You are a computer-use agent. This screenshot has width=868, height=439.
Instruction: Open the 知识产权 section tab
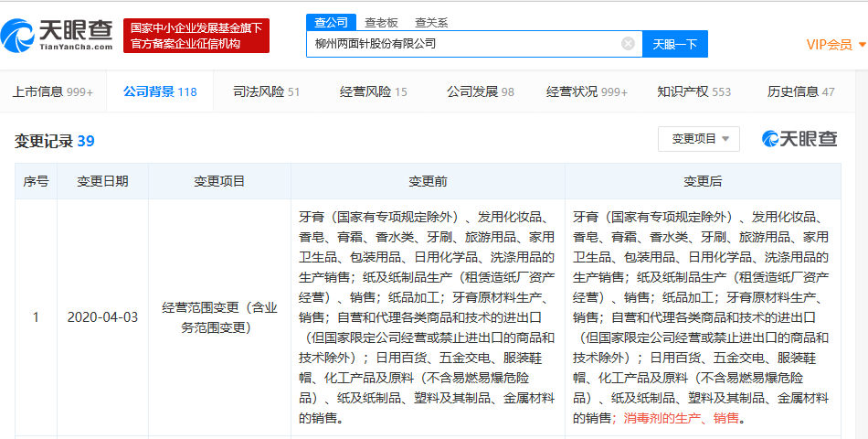click(694, 92)
